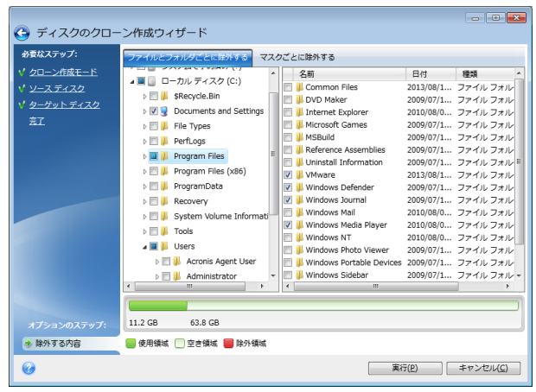The width and height of the screenshot is (536, 392).
Task: Click the Windows Mail folder icon
Action: (x=300, y=212)
